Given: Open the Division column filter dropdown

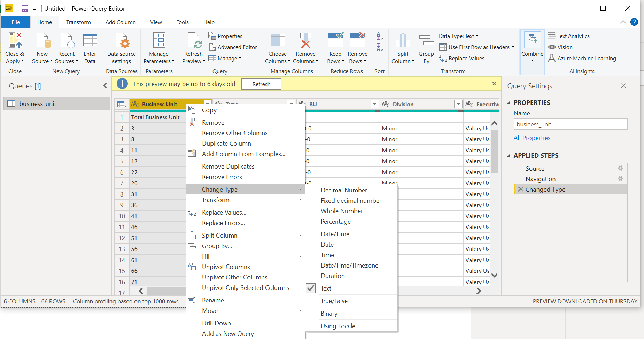Looking at the screenshot, I should pyautogui.click(x=458, y=104).
